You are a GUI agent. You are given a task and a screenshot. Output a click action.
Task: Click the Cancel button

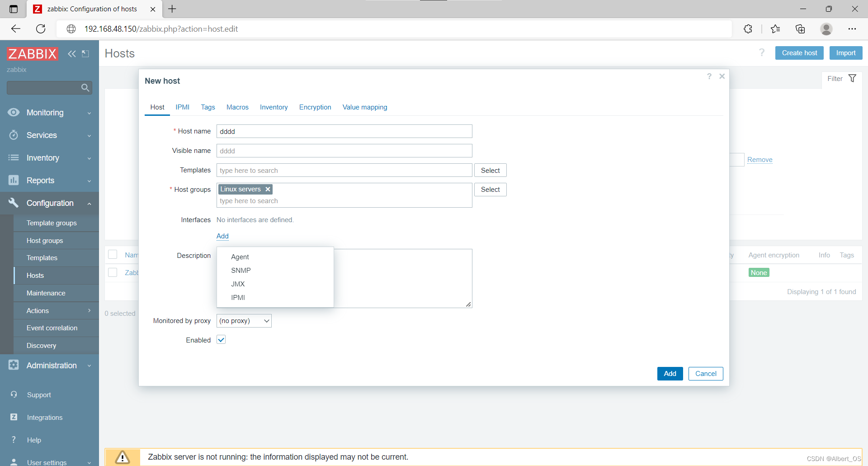(706, 374)
